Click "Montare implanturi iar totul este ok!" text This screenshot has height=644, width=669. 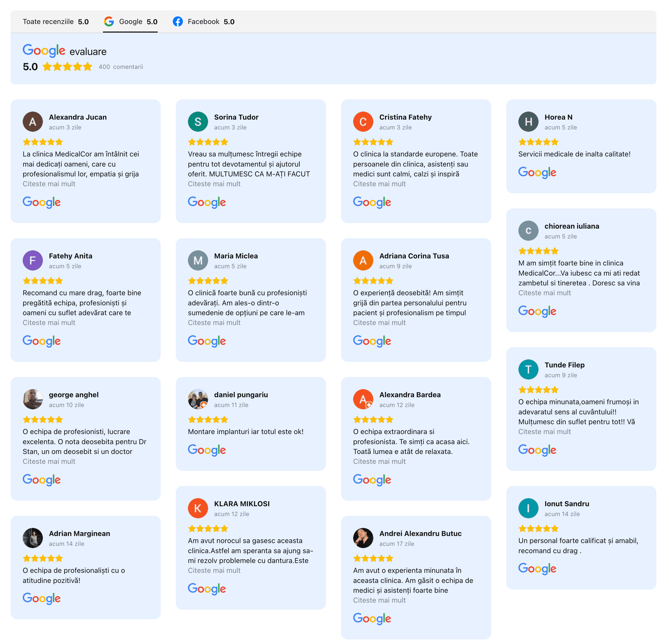[x=245, y=432]
